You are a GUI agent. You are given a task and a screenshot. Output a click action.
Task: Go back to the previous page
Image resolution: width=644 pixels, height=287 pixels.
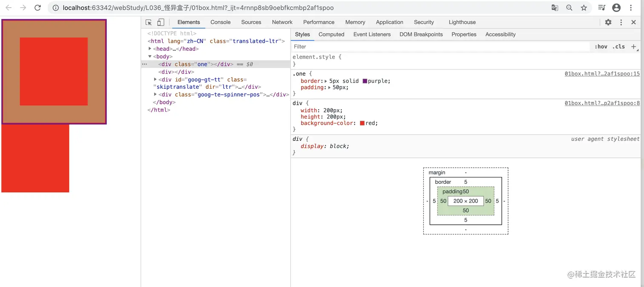coord(9,8)
